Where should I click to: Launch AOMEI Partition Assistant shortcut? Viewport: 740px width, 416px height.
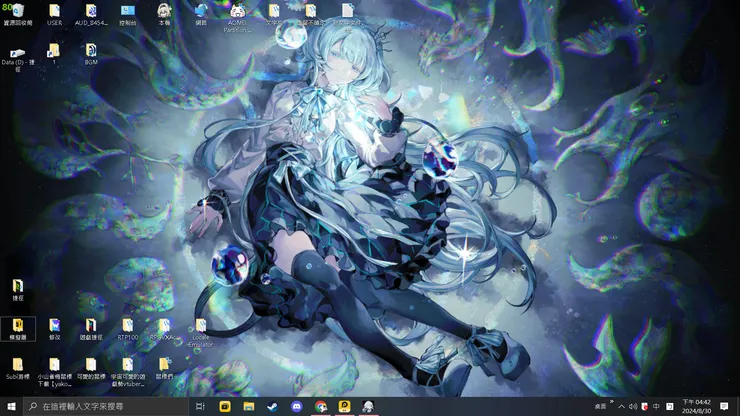pyautogui.click(x=237, y=18)
